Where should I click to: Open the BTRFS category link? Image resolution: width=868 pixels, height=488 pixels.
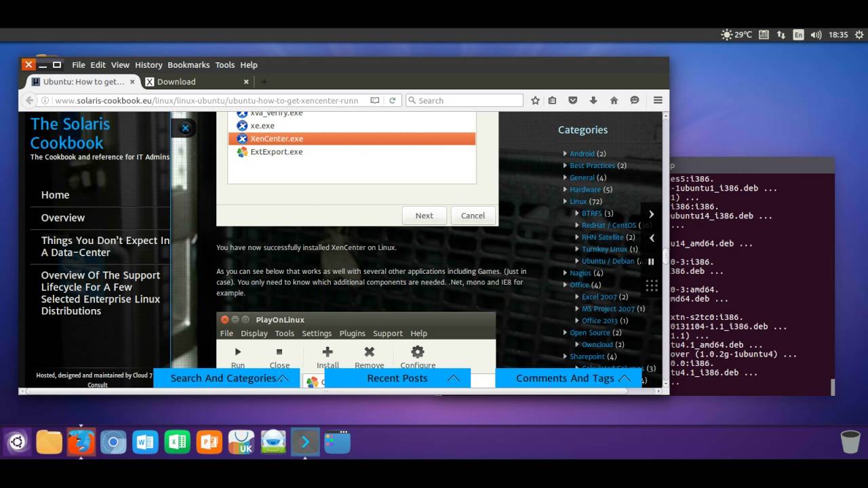(592, 213)
